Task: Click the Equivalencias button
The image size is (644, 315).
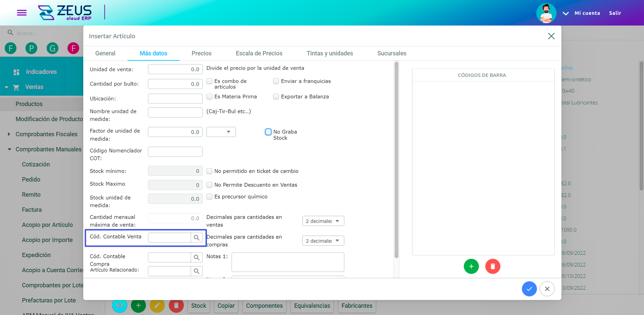Action: click(312, 306)
